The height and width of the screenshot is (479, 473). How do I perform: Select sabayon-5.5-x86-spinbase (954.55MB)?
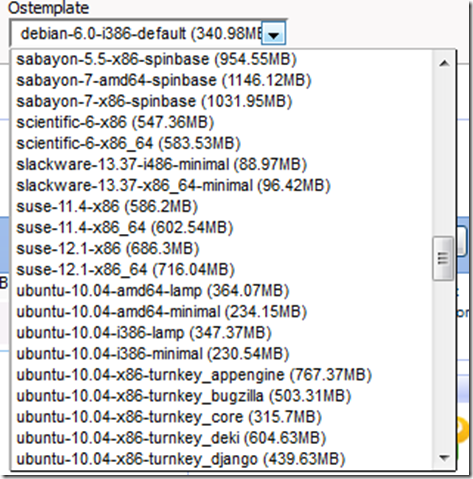click(x=223, y=59)
